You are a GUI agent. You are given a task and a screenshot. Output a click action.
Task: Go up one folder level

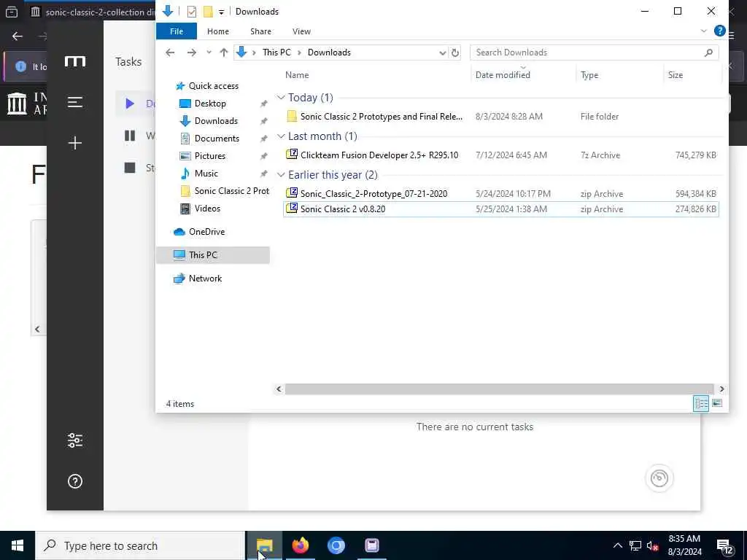pos(223,52)
